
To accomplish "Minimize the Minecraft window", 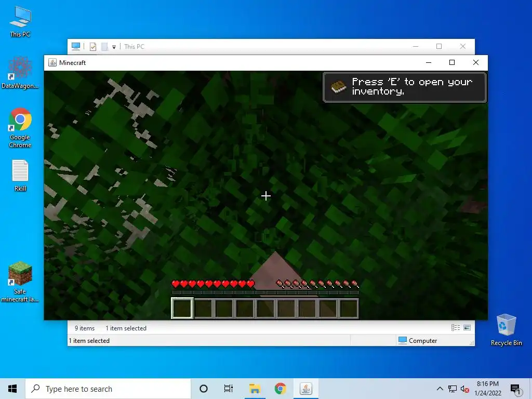I will point(429,62).
